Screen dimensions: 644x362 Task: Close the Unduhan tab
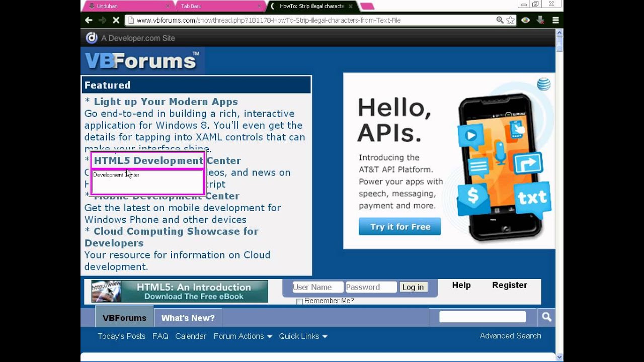pyautogui.click(x=168, y=6)
